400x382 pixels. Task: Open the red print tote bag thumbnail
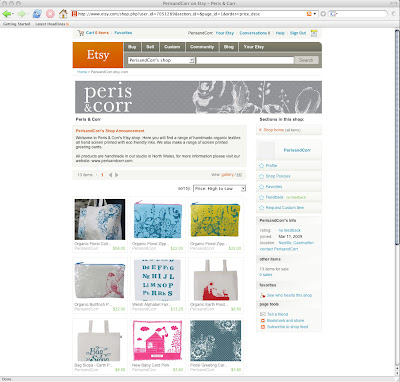pos(216,280)
